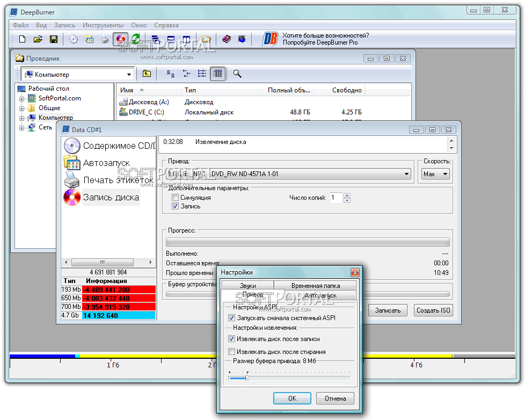Click the DeepBurner Pro DB logo banner
The height and width of the screenshot is (420, 525).
click(270, 39)
